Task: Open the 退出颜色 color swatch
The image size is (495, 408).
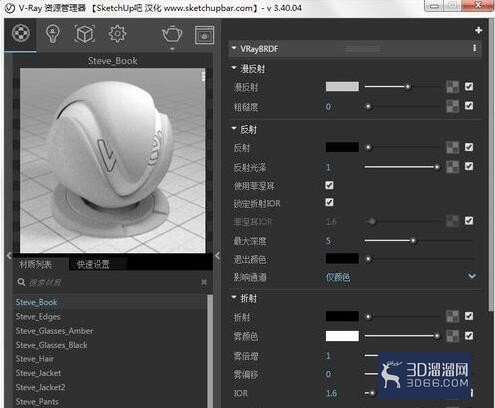Action: 342,258
